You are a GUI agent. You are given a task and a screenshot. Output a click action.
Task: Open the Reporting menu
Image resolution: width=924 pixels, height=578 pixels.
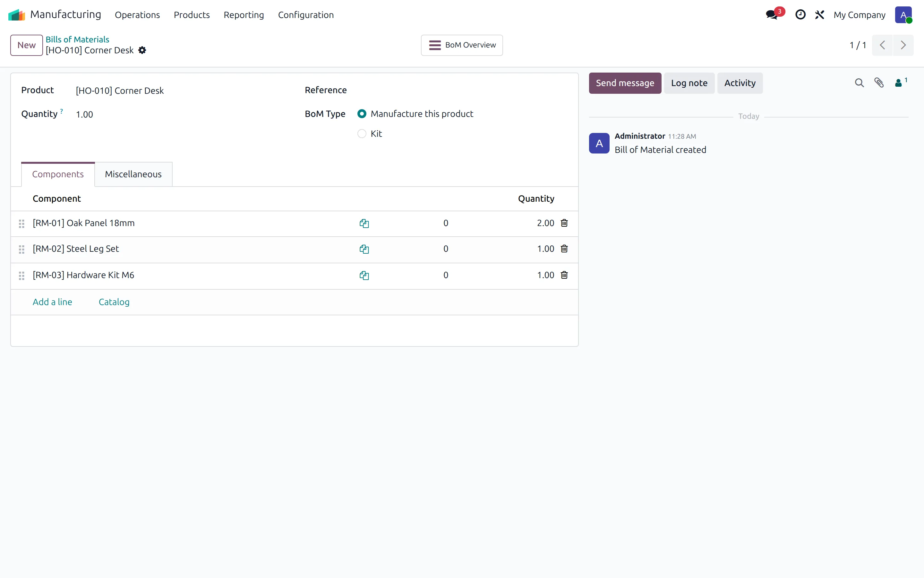tap(244, 15)
